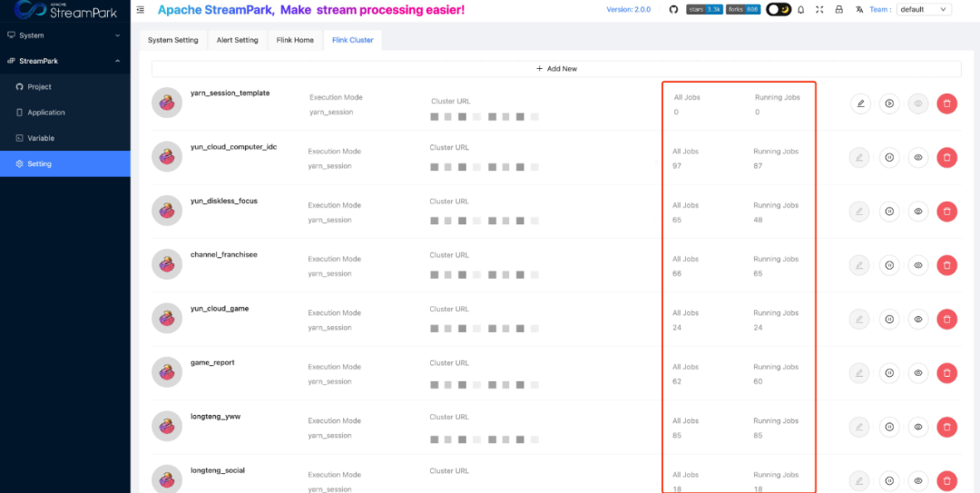980x493 pixels.
Task: Open the language translation switcher
Action: click(858, 9)
